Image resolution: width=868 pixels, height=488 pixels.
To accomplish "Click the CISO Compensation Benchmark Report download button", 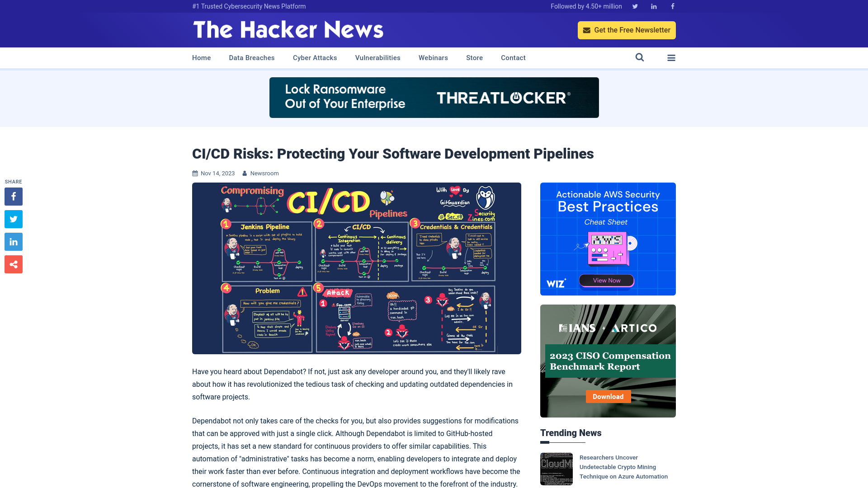I will (608, 396).
